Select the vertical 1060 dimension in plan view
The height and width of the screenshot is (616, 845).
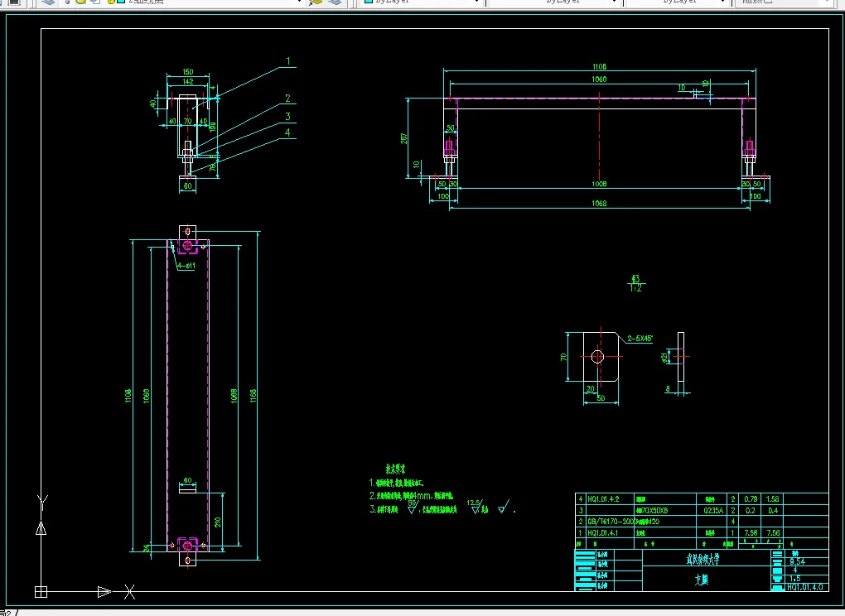[147, 396]
